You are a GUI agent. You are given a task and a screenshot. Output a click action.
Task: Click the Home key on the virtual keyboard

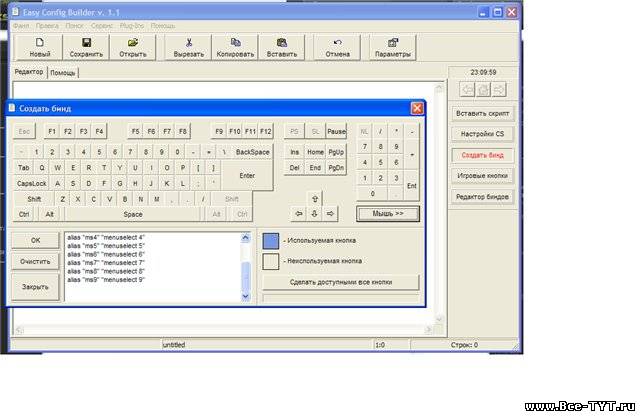pyautogui.click(x=315, y=152)
